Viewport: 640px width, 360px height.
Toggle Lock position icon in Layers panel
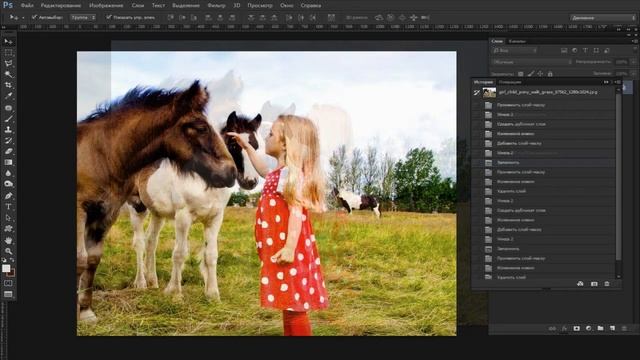coord(540,74)
